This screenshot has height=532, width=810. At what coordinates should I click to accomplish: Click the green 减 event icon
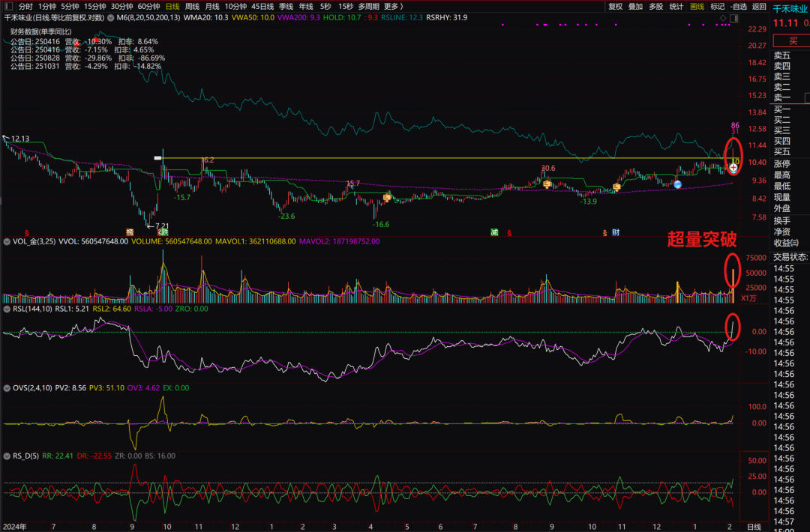point(494,233)
